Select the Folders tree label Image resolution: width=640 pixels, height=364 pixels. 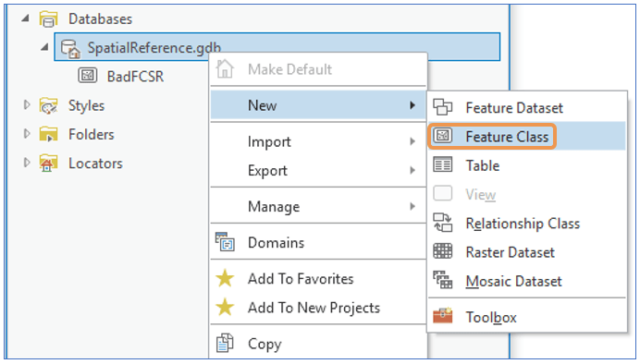91,134
